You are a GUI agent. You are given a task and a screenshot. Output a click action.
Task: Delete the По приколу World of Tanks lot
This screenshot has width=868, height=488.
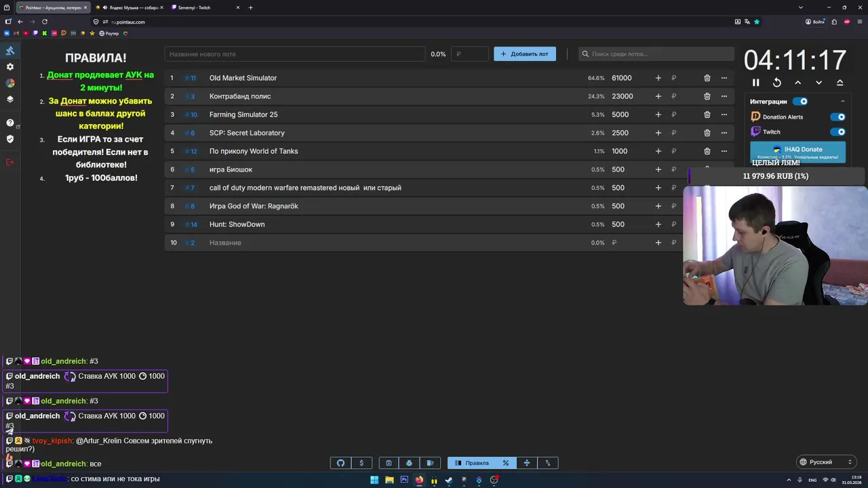click(x=707, y=151)
